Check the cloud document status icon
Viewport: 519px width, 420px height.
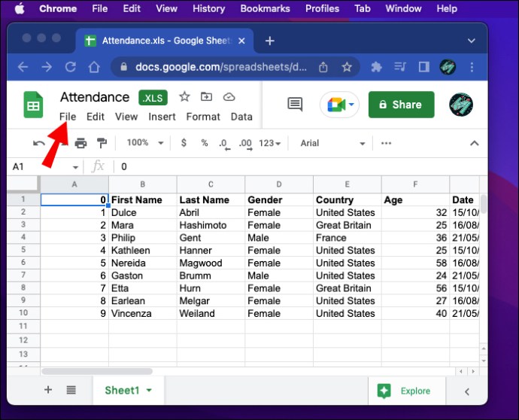[x=229, y=97]
